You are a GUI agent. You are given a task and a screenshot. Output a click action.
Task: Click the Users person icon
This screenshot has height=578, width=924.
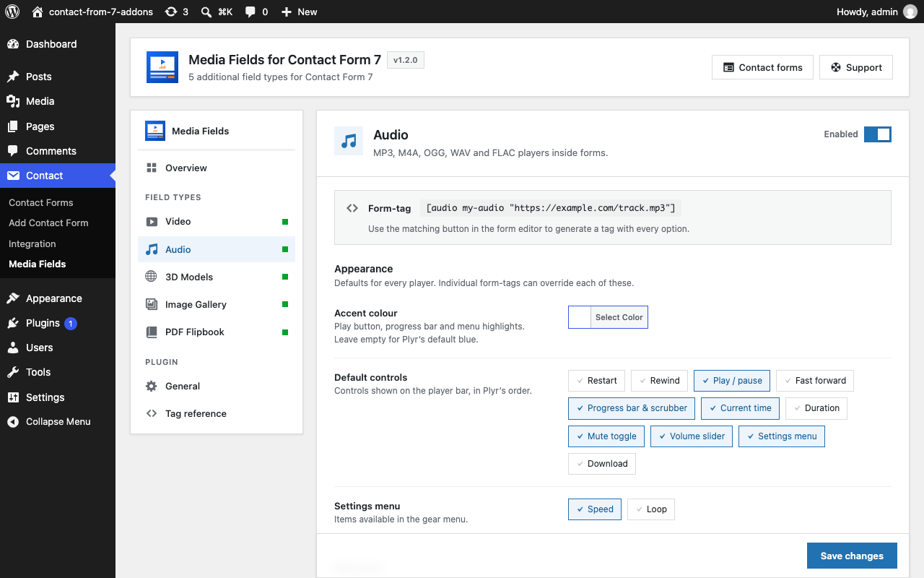pos(13,348)
